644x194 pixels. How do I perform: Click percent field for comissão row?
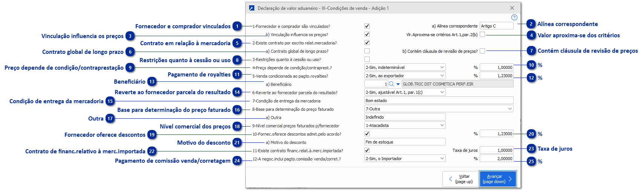click(x=497, y=159)
